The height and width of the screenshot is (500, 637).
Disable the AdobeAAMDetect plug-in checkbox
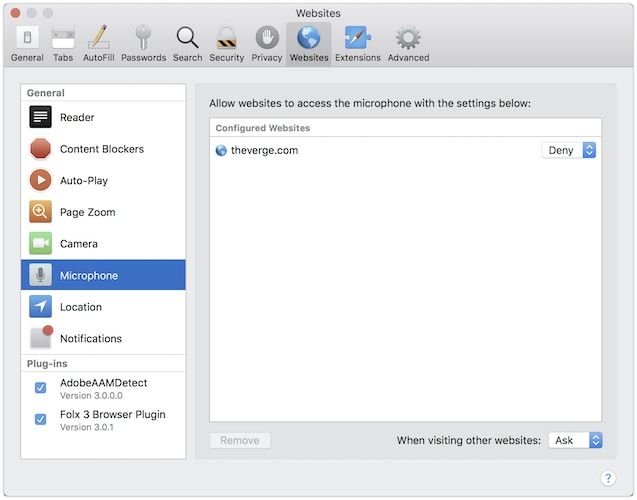(41, 387)
